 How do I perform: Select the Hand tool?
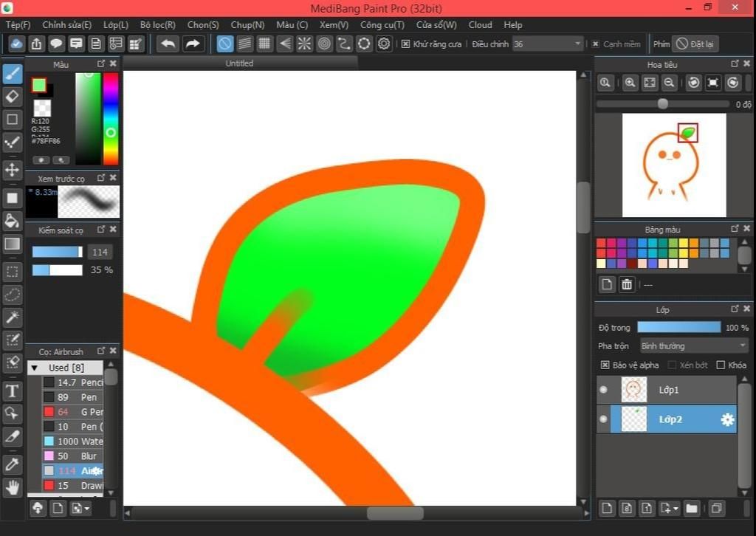[12, 486]
